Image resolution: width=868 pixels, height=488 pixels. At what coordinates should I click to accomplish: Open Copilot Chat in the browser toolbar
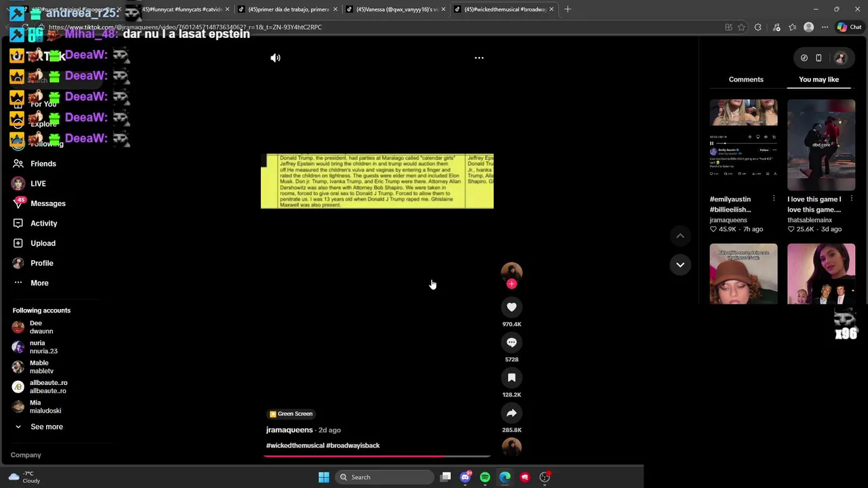click(x=849, y=27)
